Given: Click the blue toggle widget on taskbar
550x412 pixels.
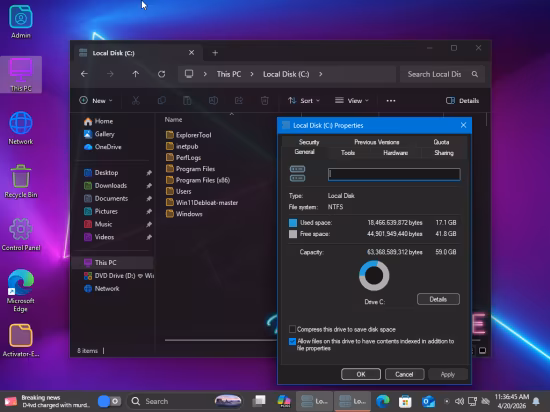Looking at the screenshot, I should coord(109,401).
